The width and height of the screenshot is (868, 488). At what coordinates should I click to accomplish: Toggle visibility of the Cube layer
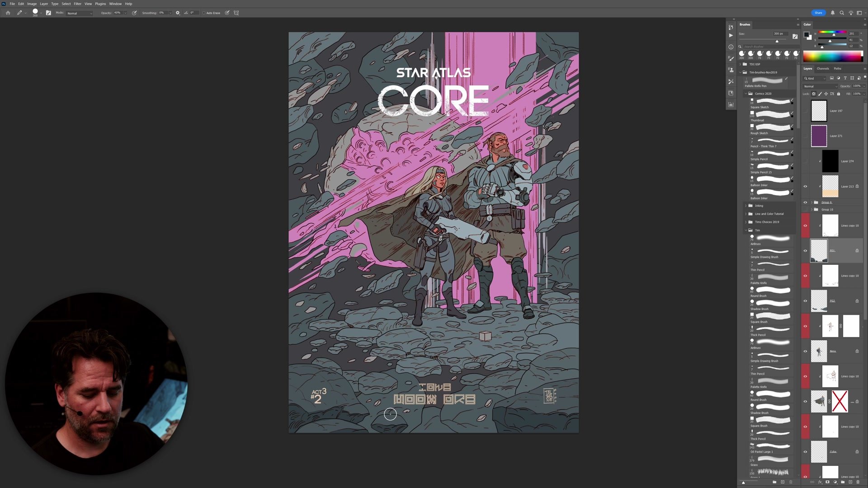pyautogui.click(x=805, y=451)
